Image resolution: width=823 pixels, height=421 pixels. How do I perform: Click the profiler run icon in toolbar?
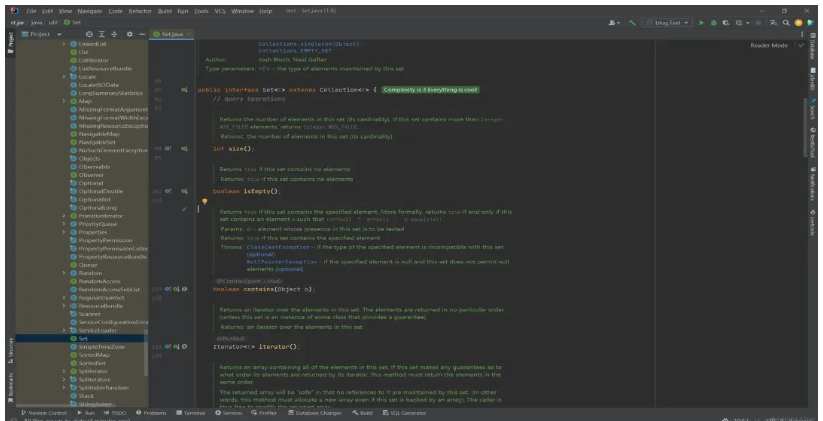[739, 23]
